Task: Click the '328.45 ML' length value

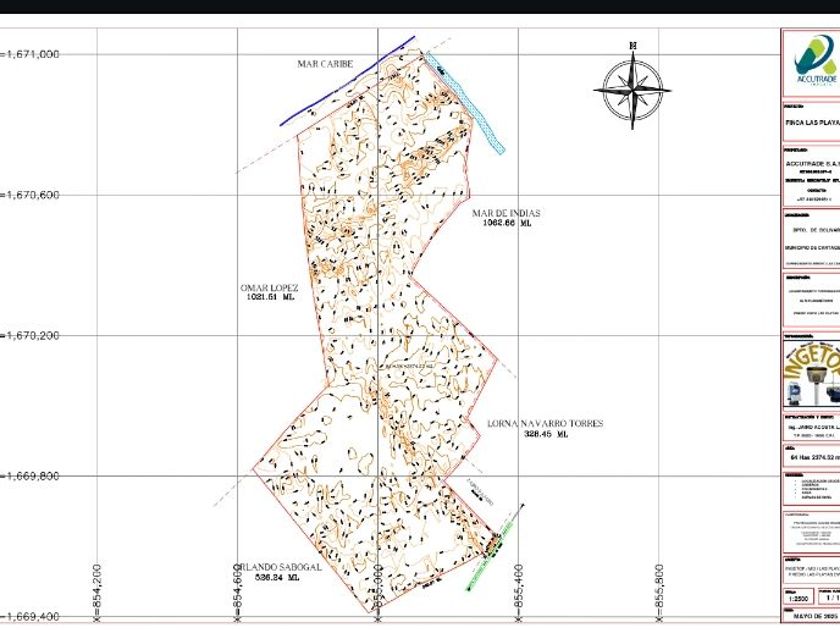Action: 545,434
